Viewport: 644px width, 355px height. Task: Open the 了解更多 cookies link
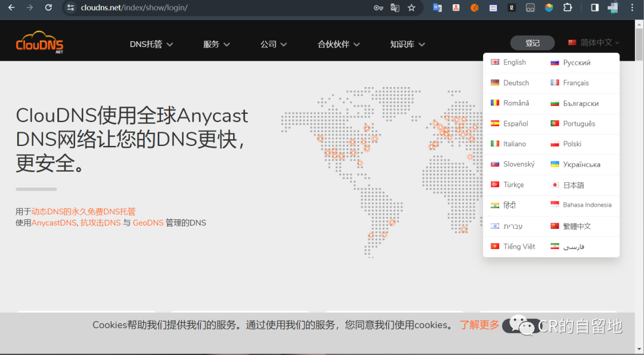tap(479, 325)
